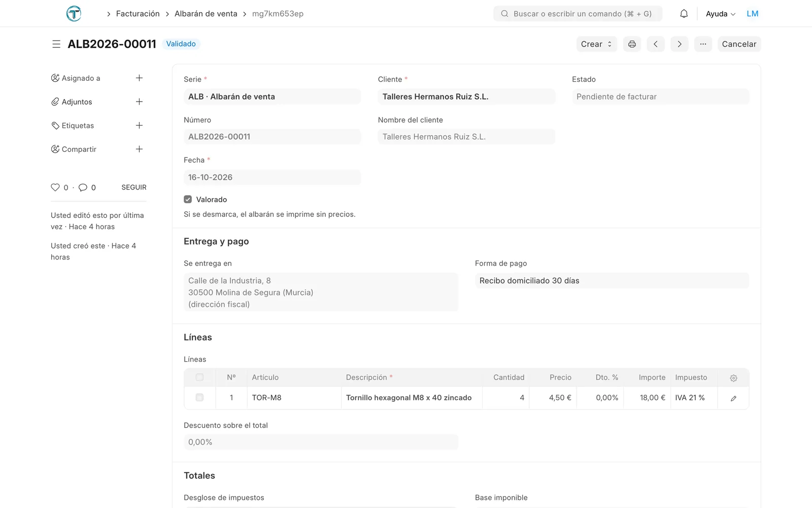
Task: Open the Serie field selector
Action: (x=272, y=97)
